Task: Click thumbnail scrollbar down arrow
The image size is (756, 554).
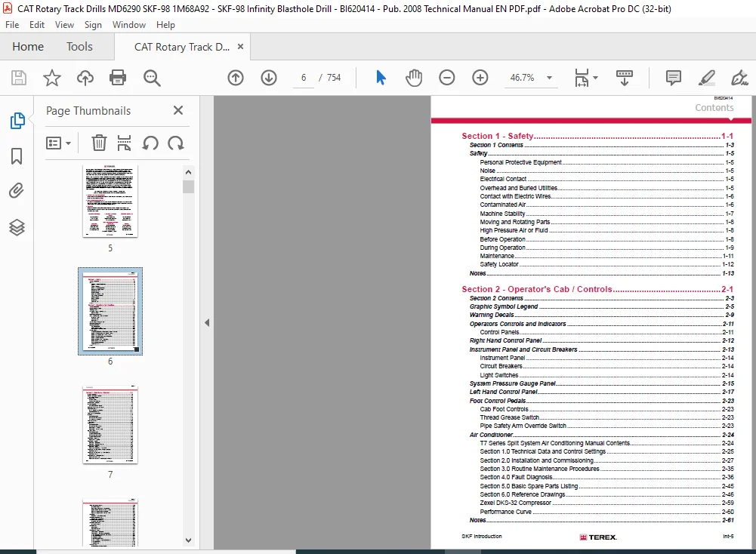Action: (189, 540)
